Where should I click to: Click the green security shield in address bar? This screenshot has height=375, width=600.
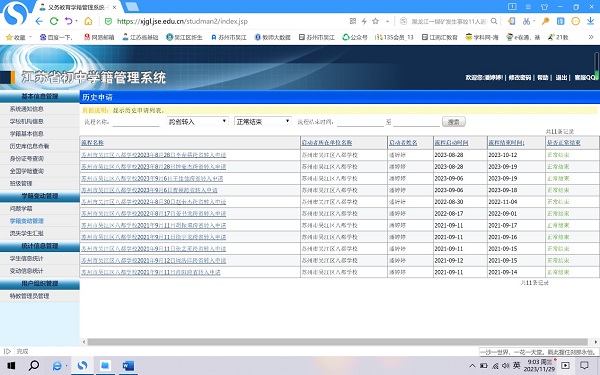tap(109, 21)
